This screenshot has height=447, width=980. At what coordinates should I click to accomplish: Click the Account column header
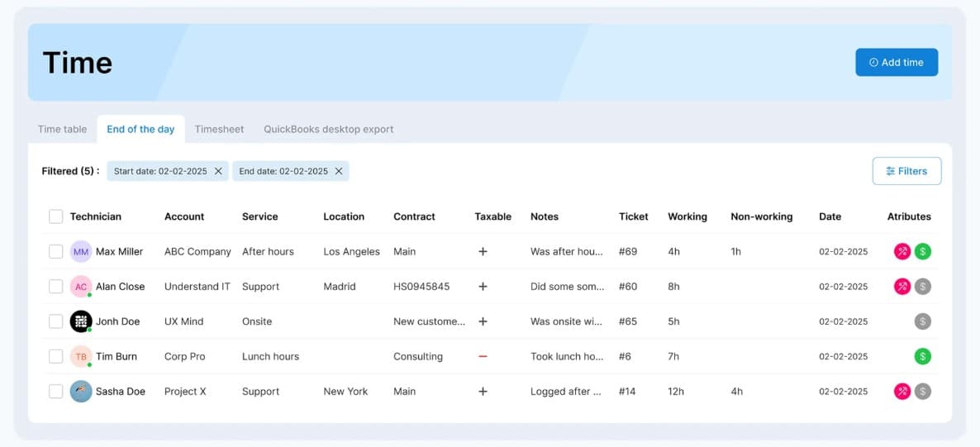(184, 216)
